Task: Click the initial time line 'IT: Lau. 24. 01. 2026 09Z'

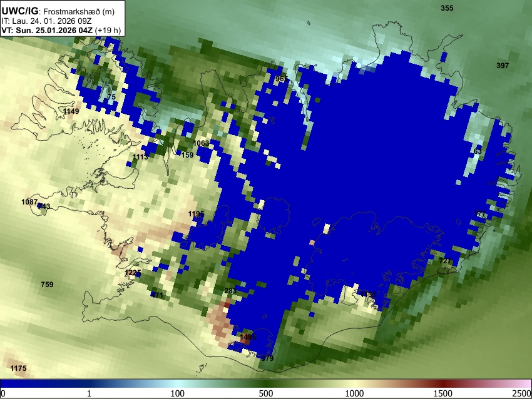Action: (46, 21)
